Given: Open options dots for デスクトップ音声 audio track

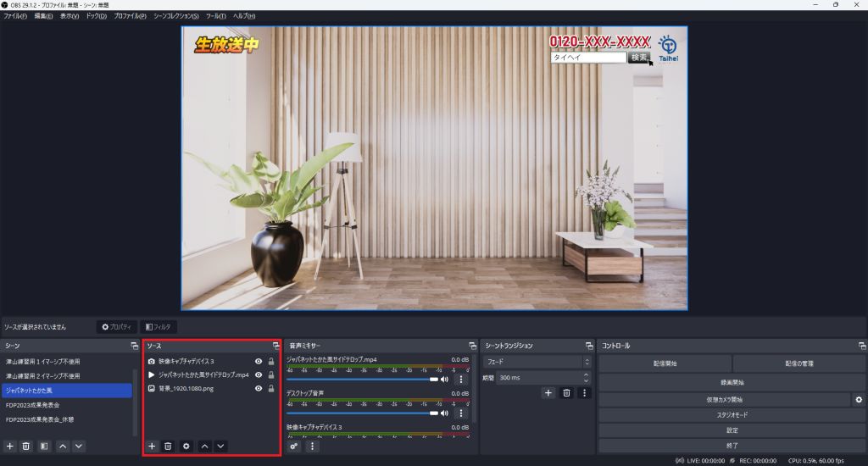Looking at the screenshot, I should [x=461, y=413].
